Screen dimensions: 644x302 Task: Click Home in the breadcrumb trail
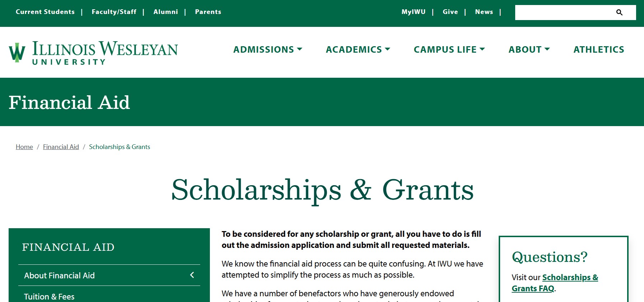(x=24, y=147)
